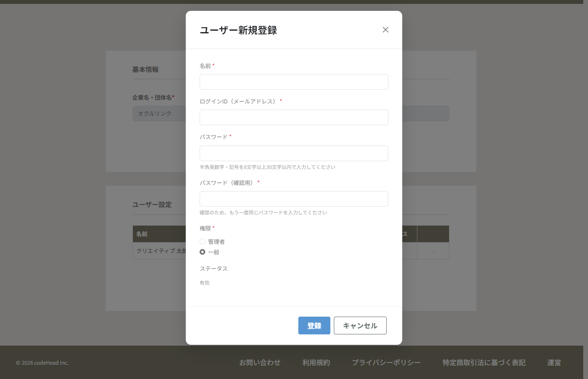Open the 利用規約 link
The height and width of the screenshot is (379, 588).
point(316,363)
